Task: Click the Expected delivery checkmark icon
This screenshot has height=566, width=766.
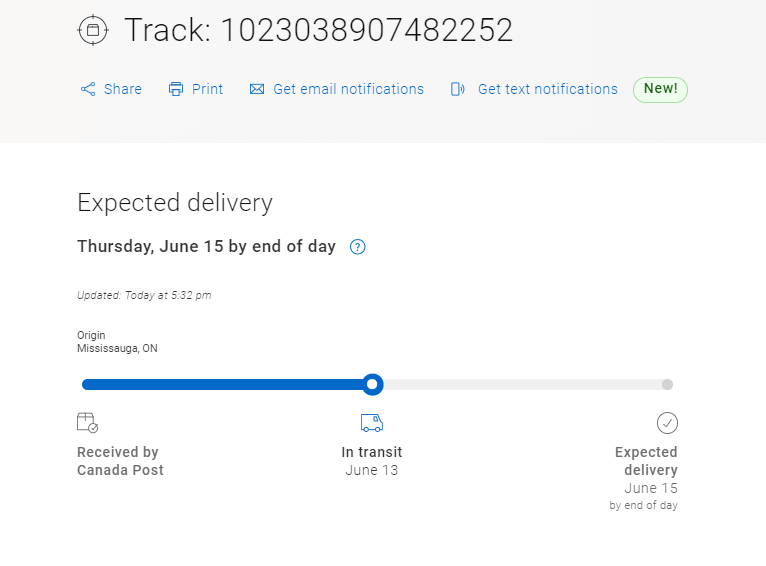Action: pyautogui.click(x=667, y=423)
